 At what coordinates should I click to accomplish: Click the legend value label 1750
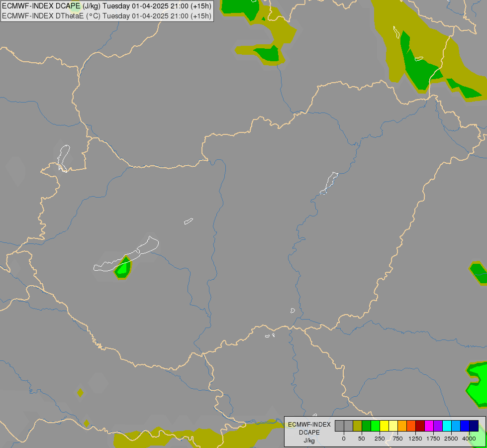433,439
